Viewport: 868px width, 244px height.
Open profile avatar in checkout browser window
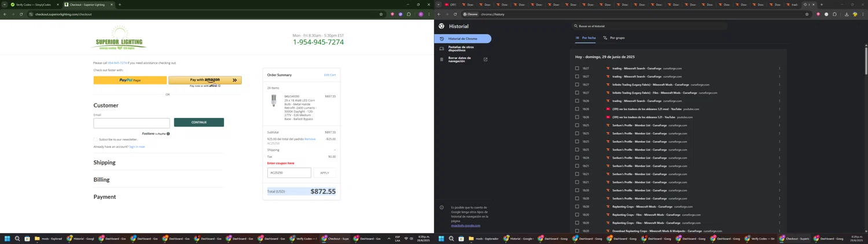pyautogui.click(x=421, y=14)
